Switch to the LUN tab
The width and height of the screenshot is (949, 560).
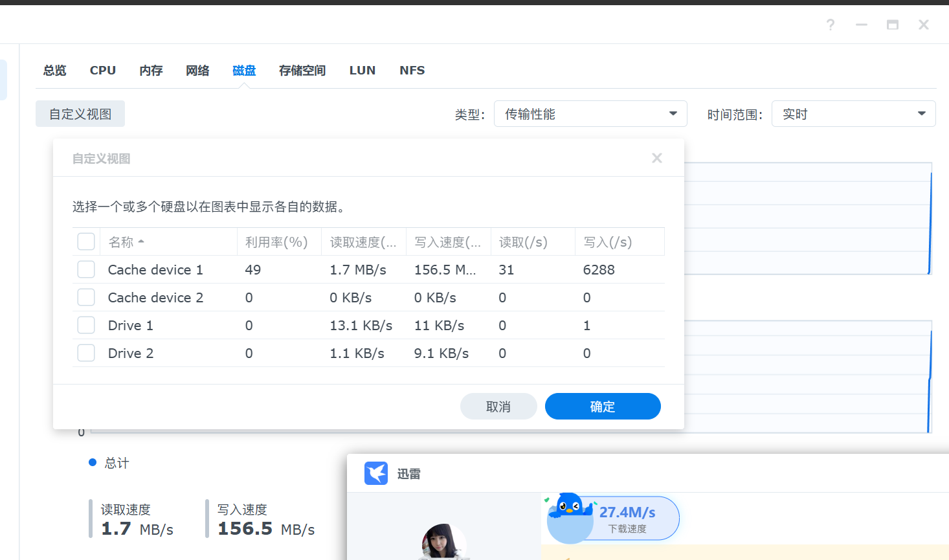coord(362,70)
